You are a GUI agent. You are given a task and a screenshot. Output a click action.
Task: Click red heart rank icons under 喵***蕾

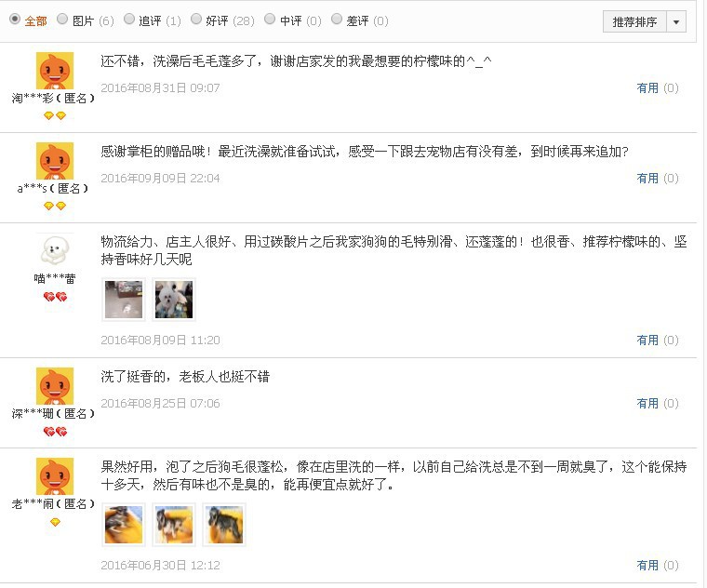55,297
